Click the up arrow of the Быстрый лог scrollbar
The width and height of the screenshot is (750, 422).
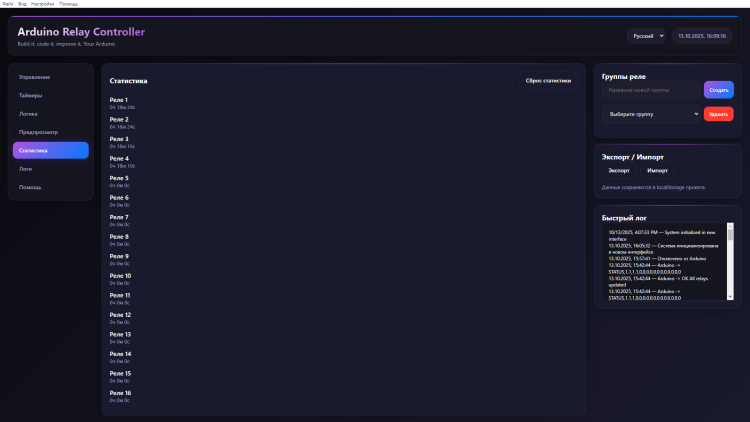click(730, 228)
